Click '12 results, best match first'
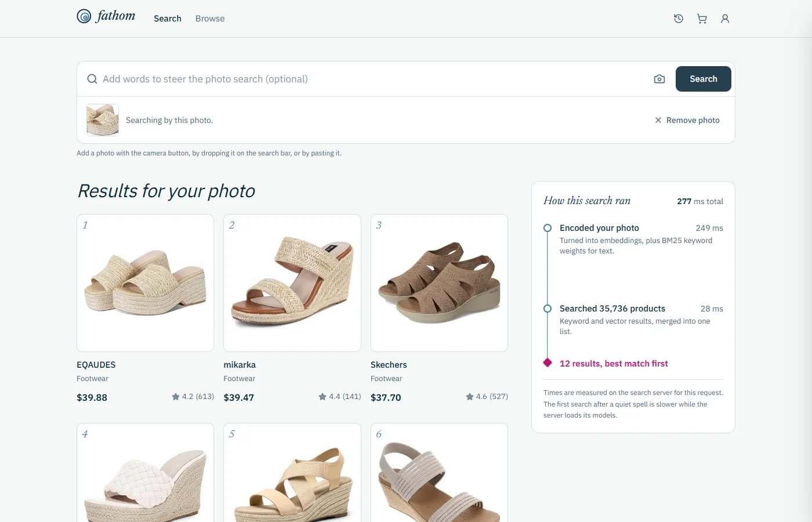812x522 pixels. tap(614, 364)
